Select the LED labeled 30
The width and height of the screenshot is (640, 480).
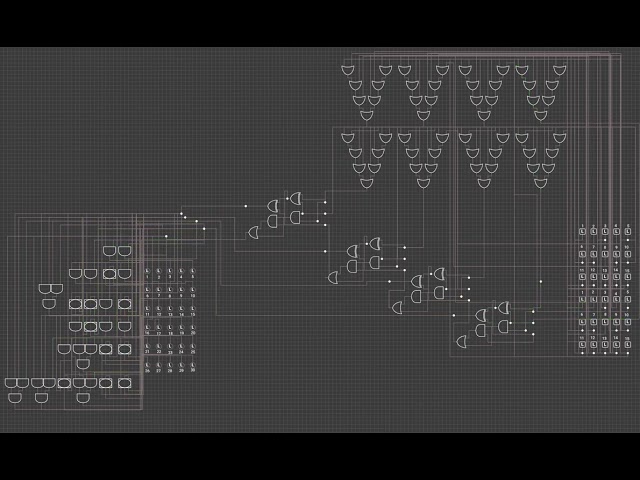click(193, 365)
